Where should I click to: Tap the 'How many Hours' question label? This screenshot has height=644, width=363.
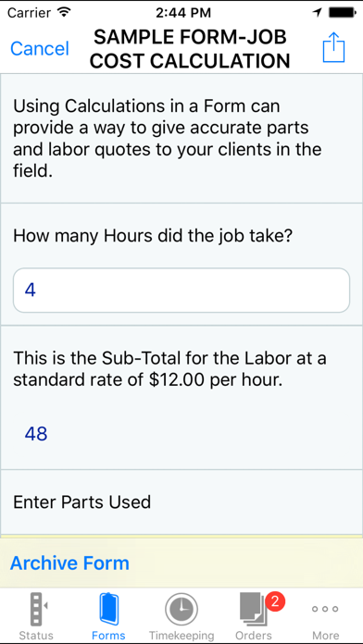click(x=153, y=236)
